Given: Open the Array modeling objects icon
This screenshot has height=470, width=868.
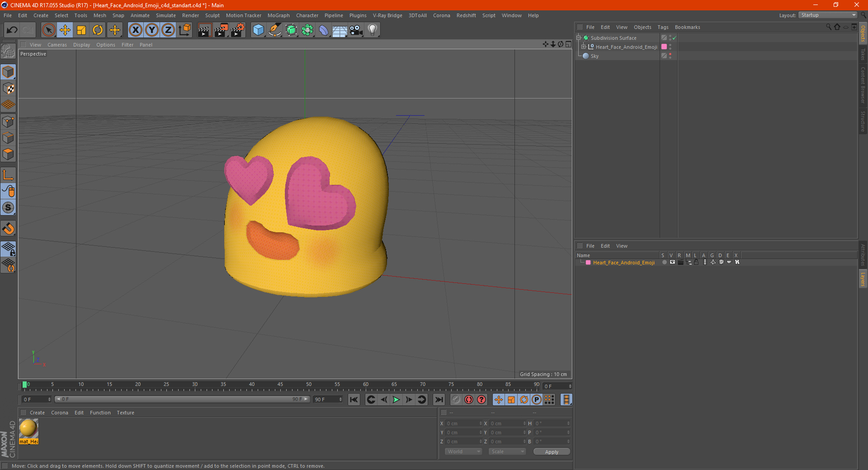Looking at the screenshot, I should (x=307, y=30).
